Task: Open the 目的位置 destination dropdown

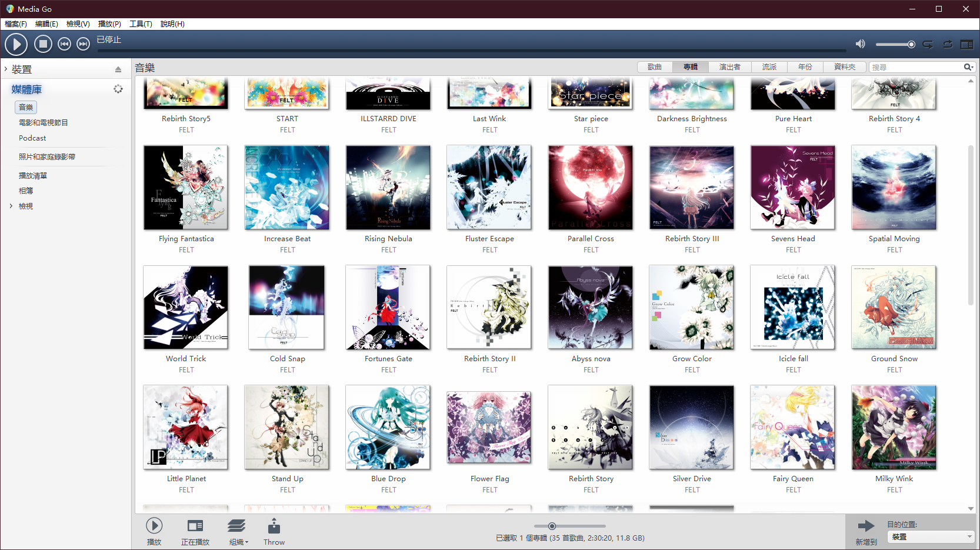Action: [932, 536]
